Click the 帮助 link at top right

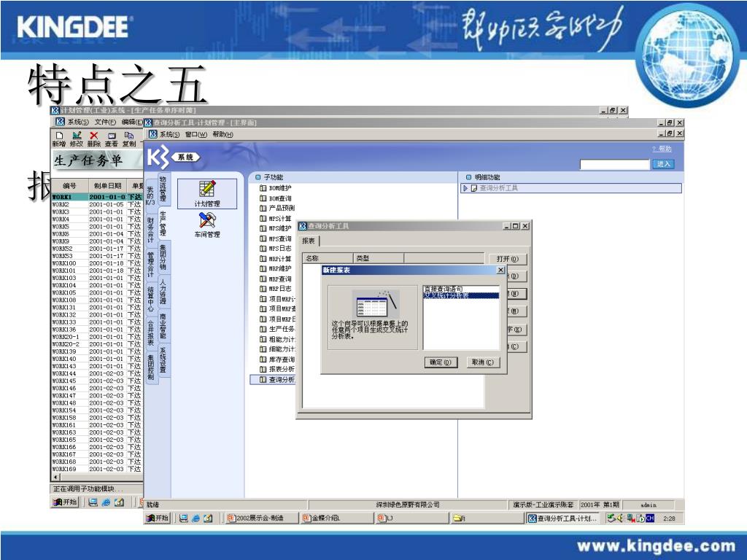(x=662, y=149)
